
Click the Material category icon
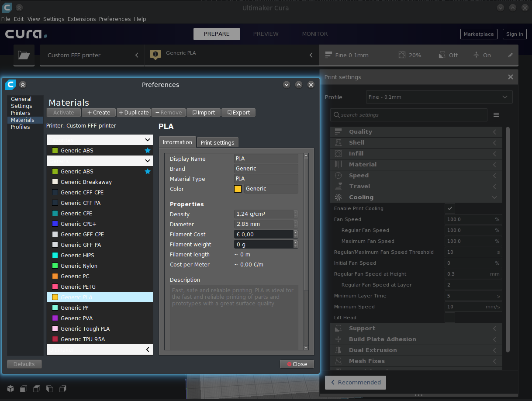click(338, 164)
